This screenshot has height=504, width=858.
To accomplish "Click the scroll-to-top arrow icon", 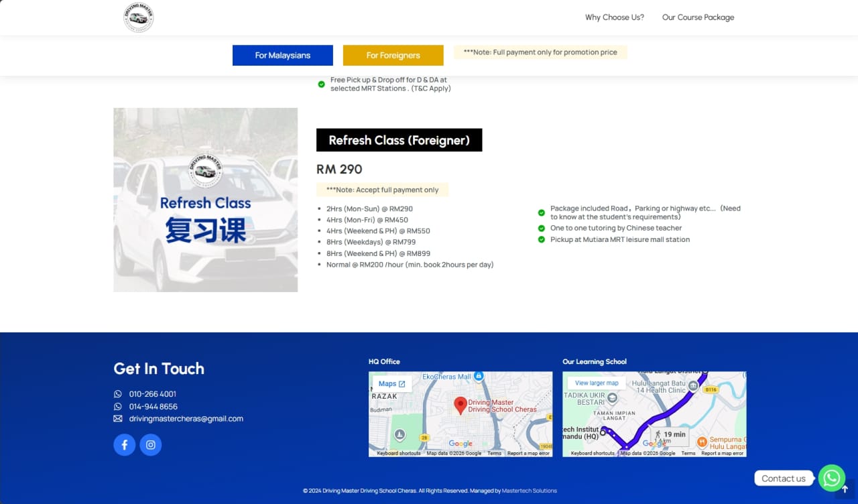I will click(845, 489).
